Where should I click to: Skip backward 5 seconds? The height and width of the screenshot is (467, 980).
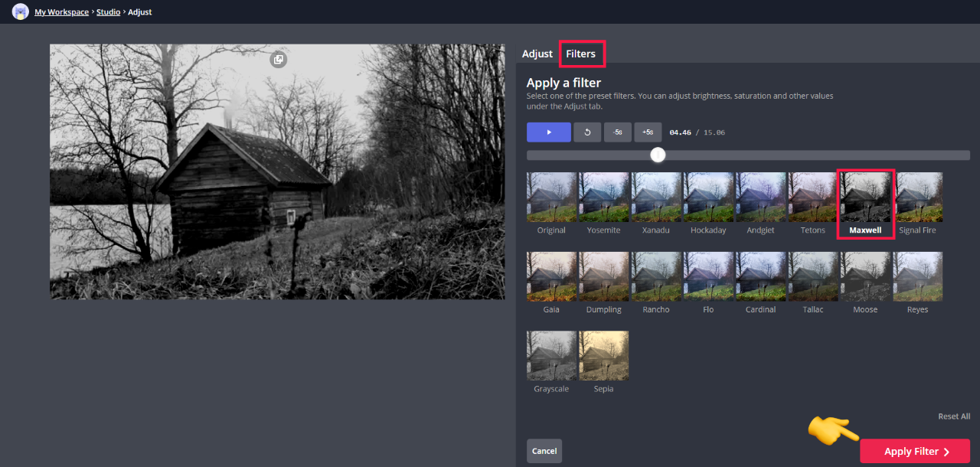(617, 132)
